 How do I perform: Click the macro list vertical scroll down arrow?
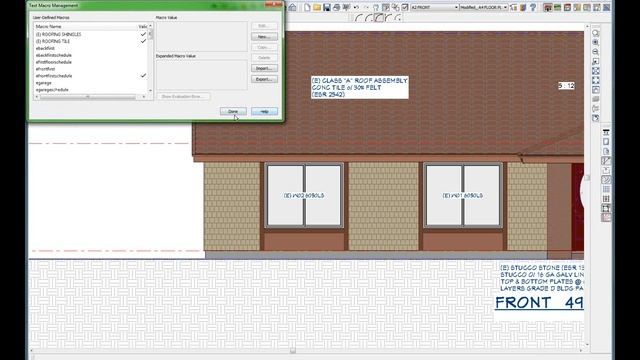tap(150, 91)
